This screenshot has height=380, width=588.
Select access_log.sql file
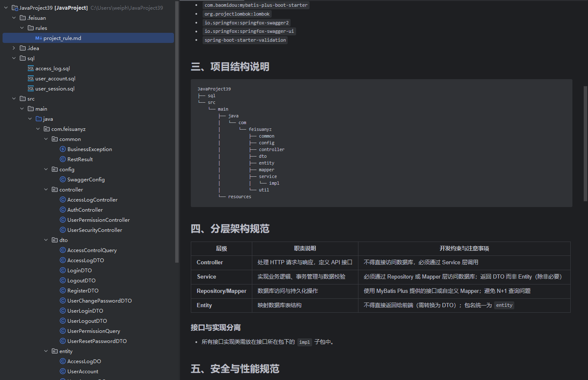click(53, 69)
